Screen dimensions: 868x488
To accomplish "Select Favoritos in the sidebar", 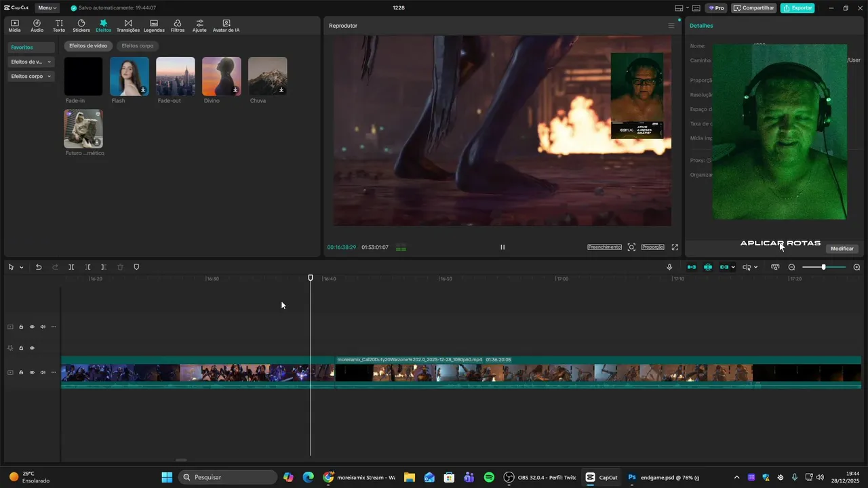I will point(31,47).
